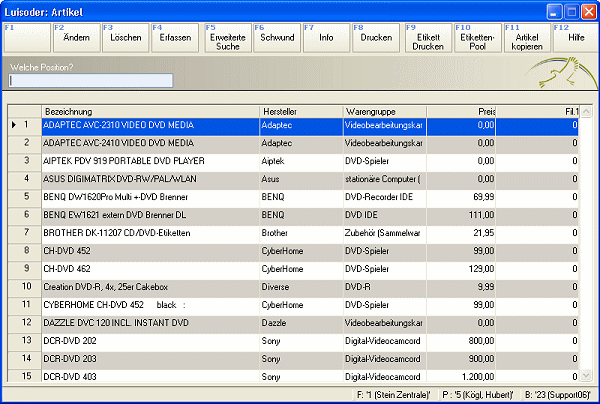Click Artikel kopieren button
600x404 pixels.
[x=526, y=39]
